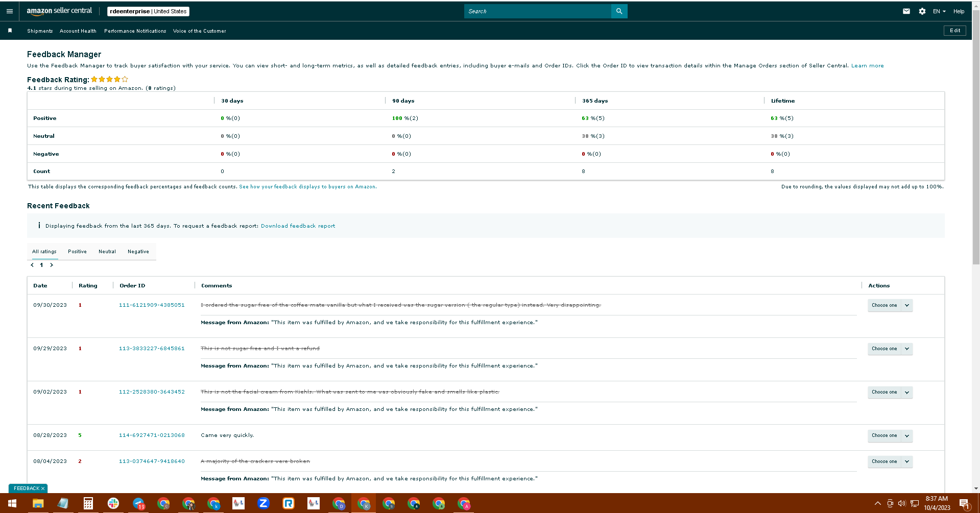
Task: Close the FEEDBACK tab with X
Action: point(43,488)
